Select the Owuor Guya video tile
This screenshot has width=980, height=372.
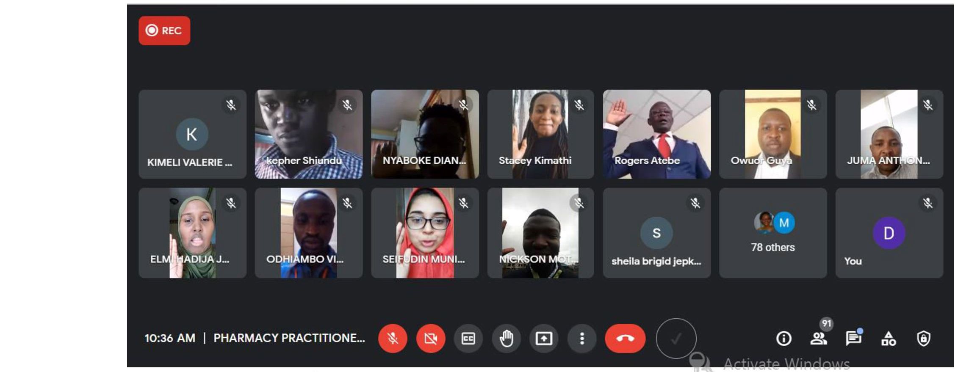pyautogui.click(x=773, y=134)
